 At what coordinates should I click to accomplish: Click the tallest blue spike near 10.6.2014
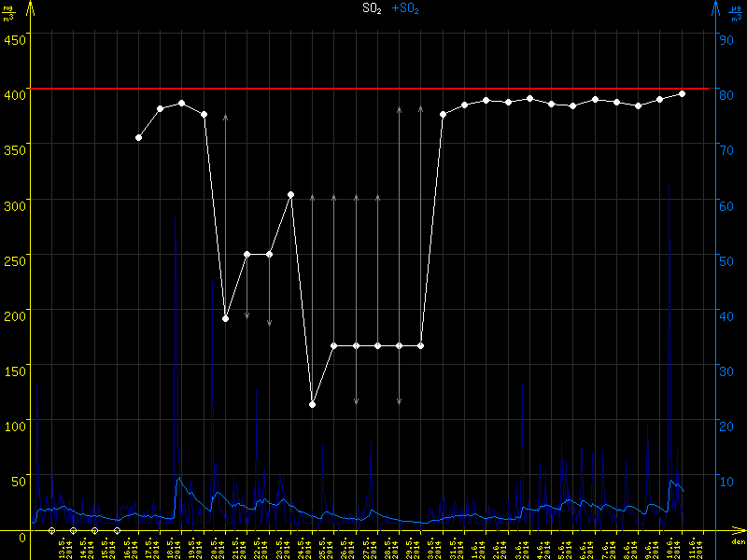coord(669,187)
